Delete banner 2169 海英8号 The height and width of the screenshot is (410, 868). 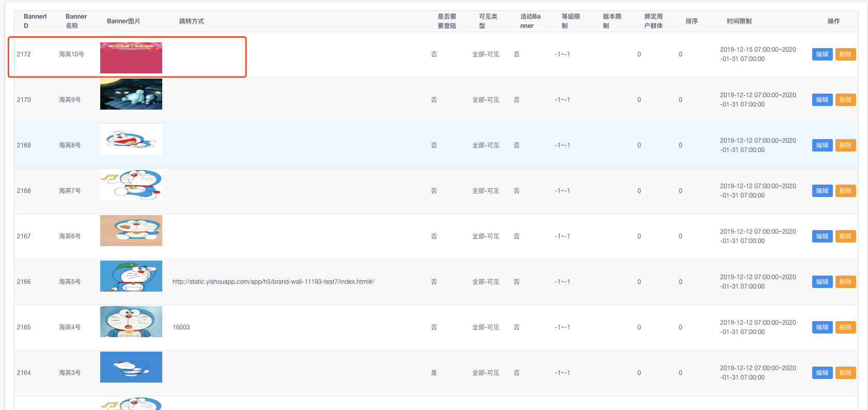(x=845, y=145)
